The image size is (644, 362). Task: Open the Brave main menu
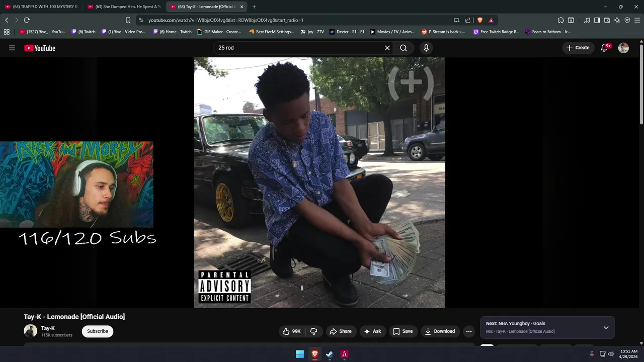tap(637, 20)
